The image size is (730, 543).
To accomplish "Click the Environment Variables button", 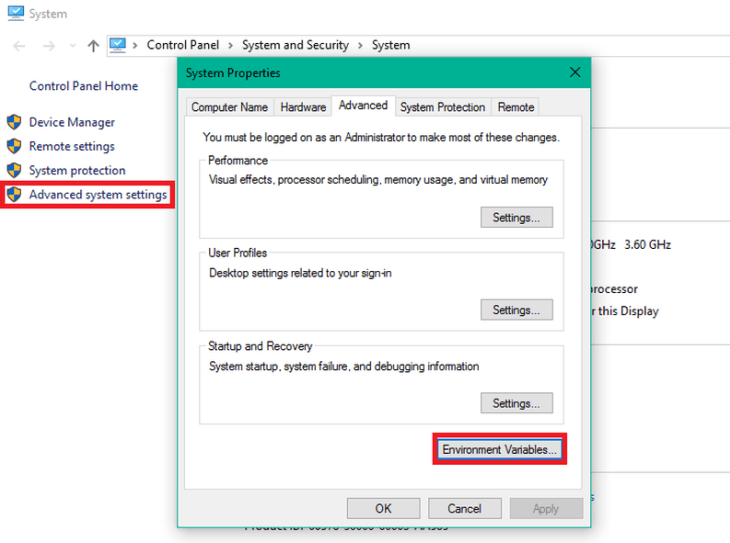I will pos(500,450).
